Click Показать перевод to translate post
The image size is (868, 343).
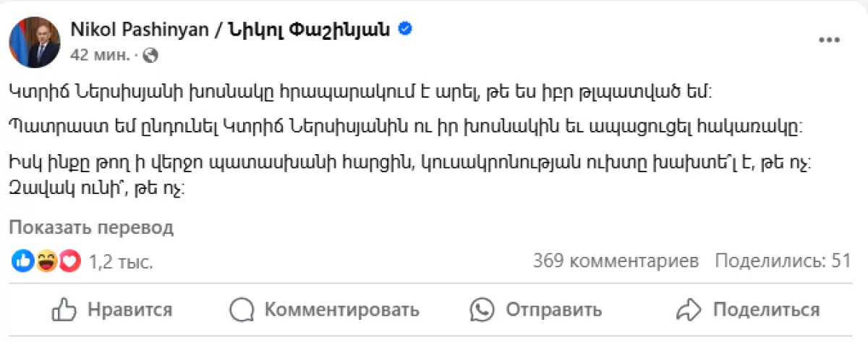pos(91,228)
